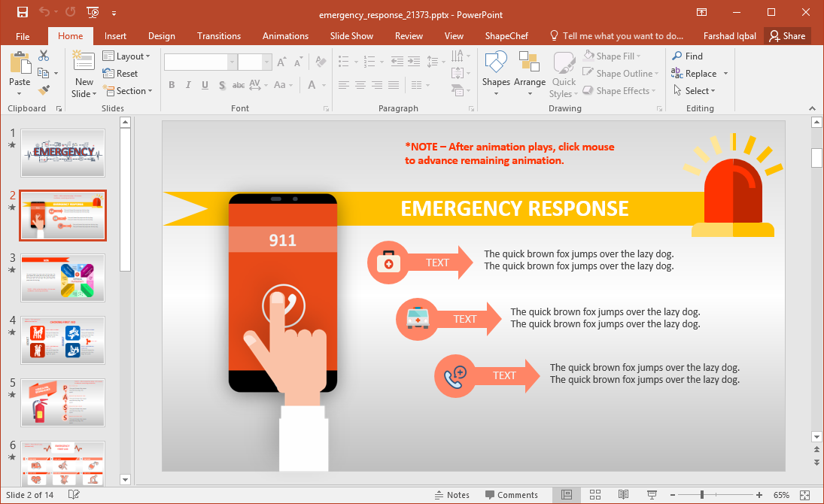Toggle the Comments pane
Screen dimensions: 824x504
pyautogui.click(x=511, y=495)
